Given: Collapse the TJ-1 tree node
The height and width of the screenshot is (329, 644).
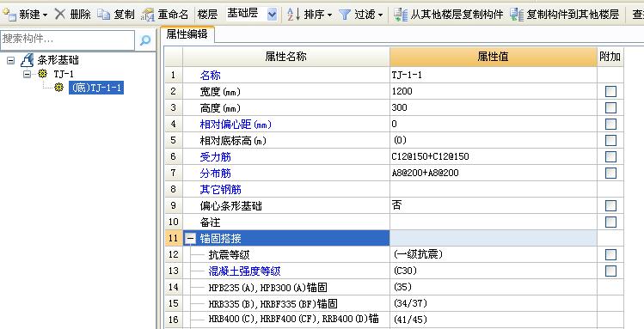Looking at the screenshot, I should coord(28,74).
